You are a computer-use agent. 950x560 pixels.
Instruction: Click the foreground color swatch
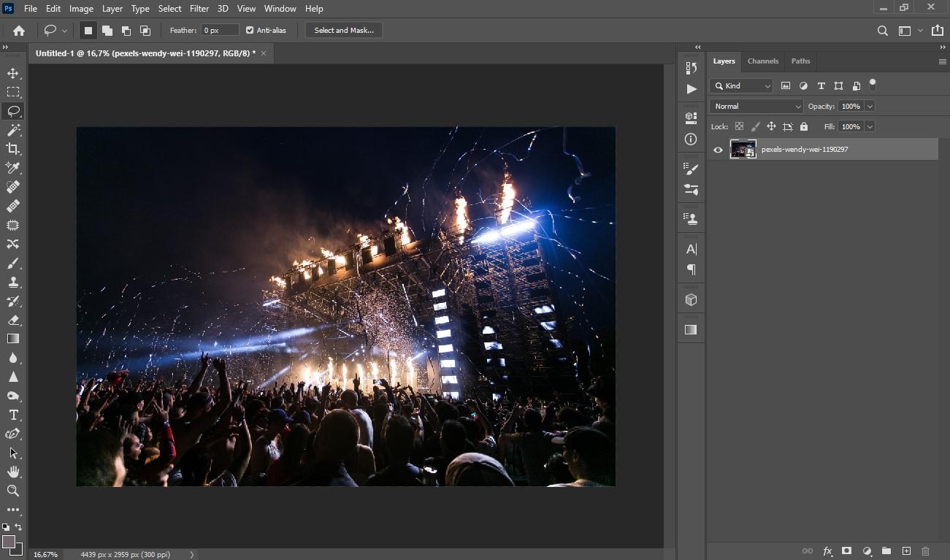[9, 542]
